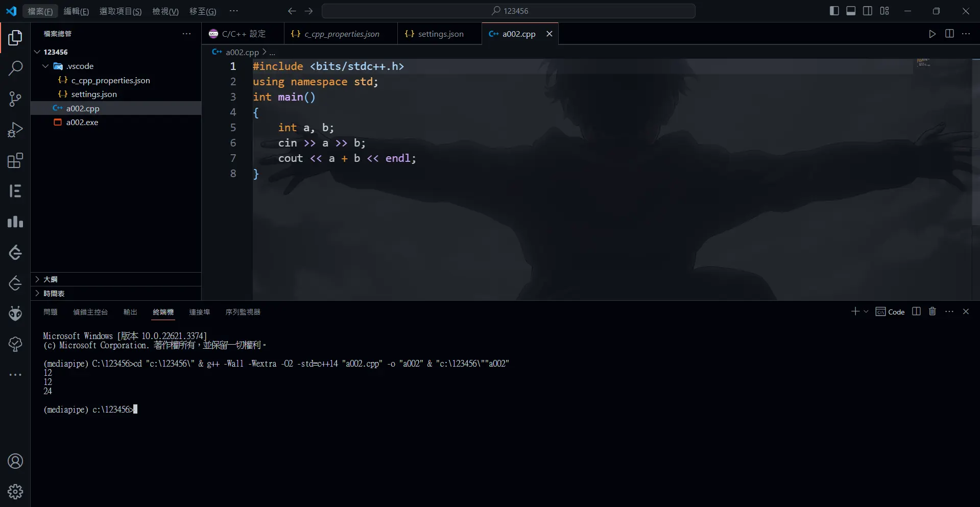980x507 pixels.
Task: Open the Extensions view
Action: coord(15,161)
